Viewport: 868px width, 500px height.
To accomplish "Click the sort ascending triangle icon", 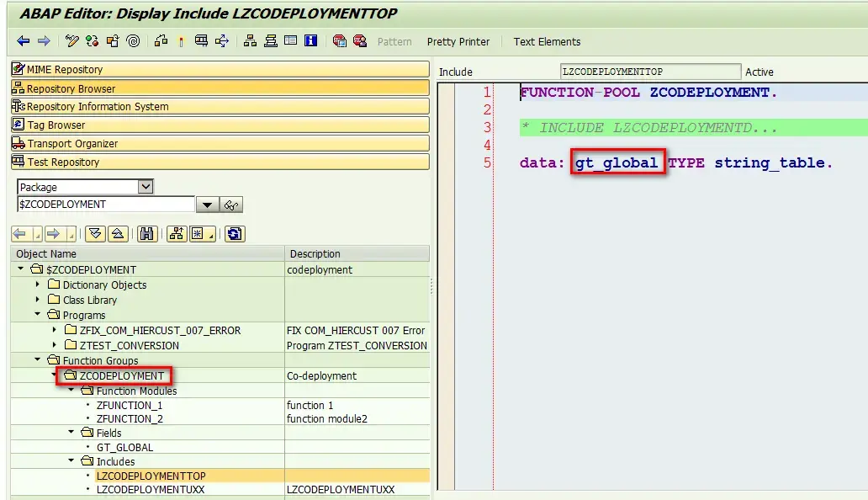I will 118,234.
